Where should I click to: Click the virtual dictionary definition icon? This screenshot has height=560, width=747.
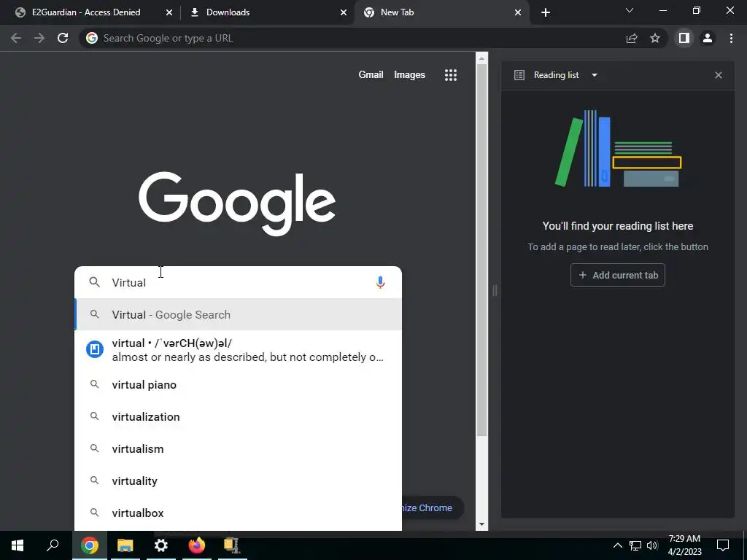tap(95, 349)
